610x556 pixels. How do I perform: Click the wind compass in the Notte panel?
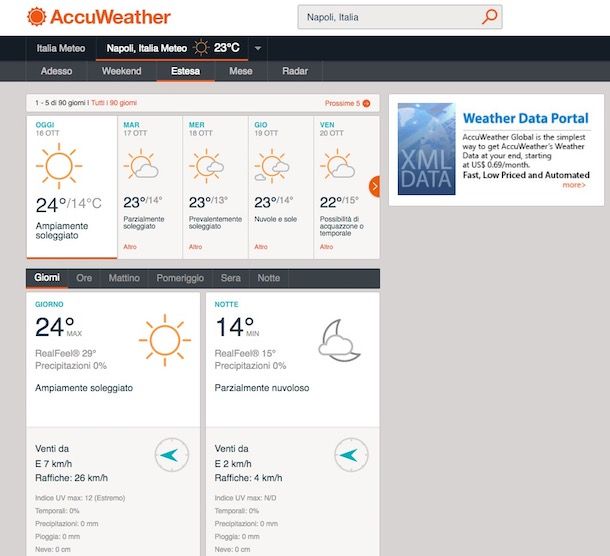point(351,455)
